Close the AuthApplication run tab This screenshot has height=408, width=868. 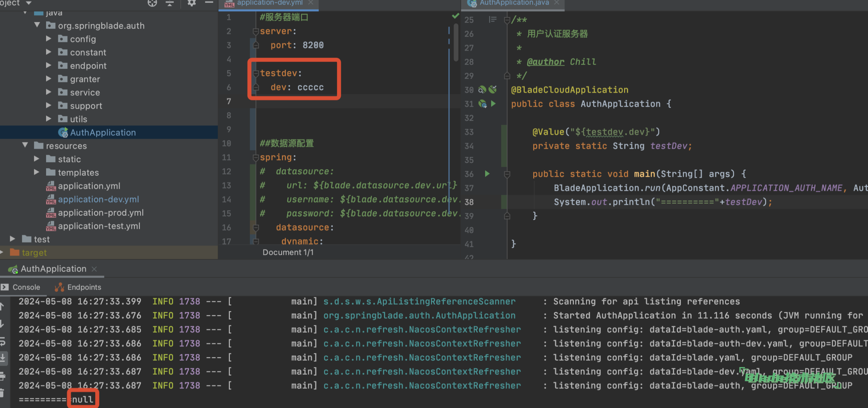94,269
